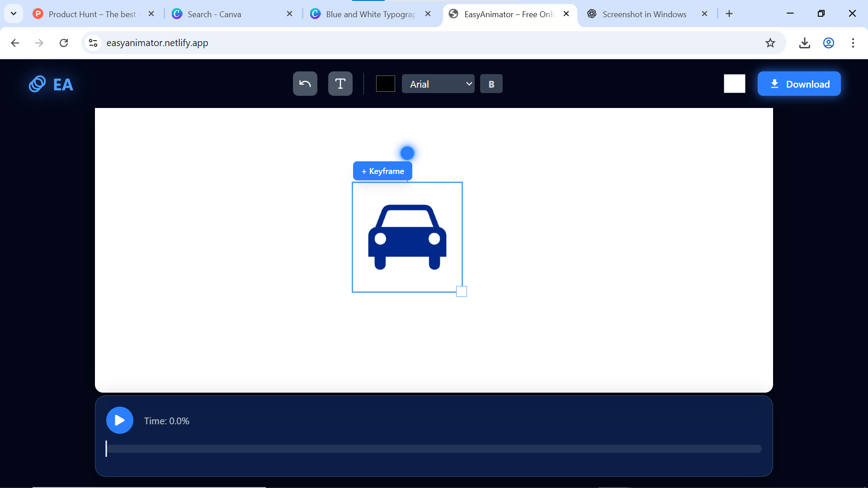Open a new browser tab
Screen dimensions: 868x488
729,14
